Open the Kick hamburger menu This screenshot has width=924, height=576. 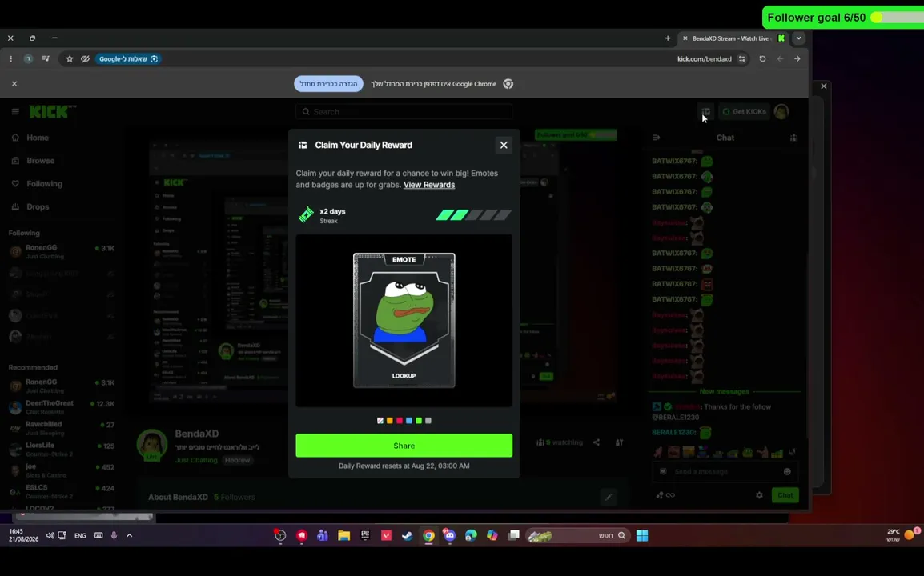tap(15, 111)
